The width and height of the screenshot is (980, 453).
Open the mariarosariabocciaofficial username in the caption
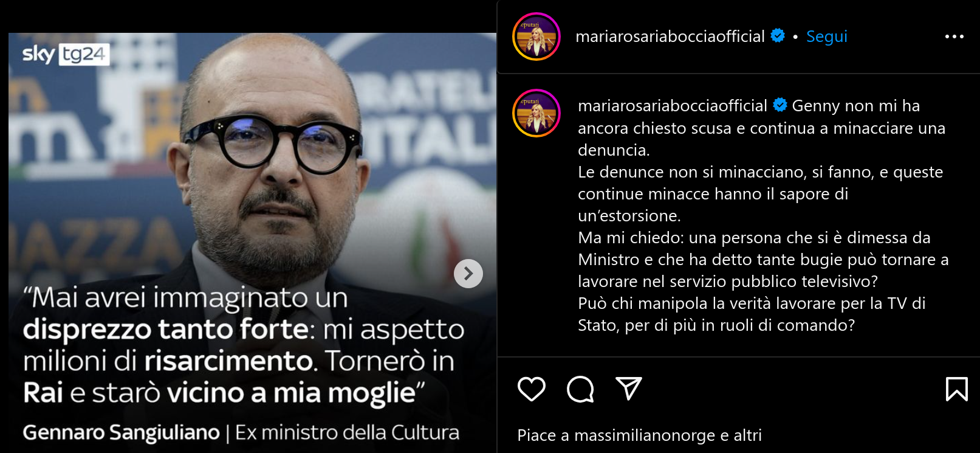click(673, 106)
